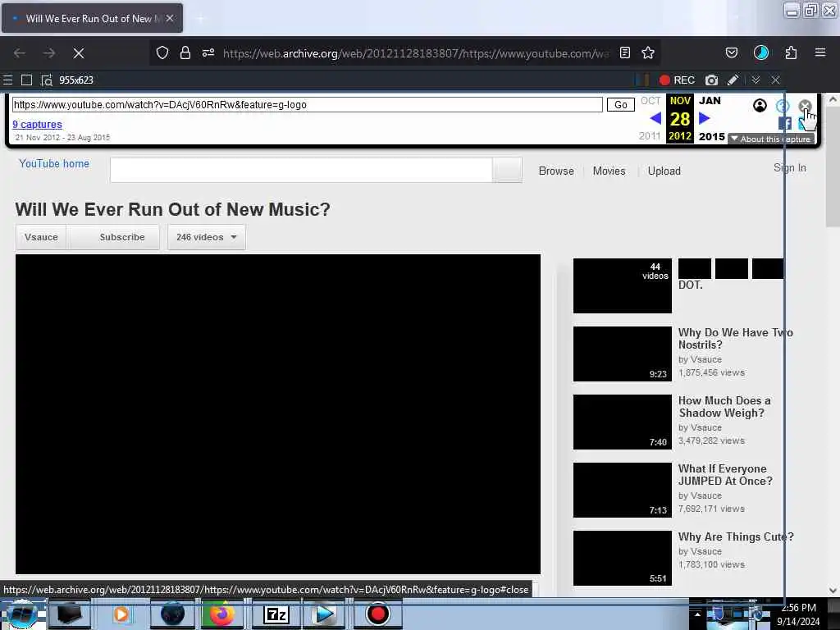Image resolution: width=840 pixels, height=630 pixels.
Task: Open What If Everyone JUMPED At Once video
Action: [725, 475]
